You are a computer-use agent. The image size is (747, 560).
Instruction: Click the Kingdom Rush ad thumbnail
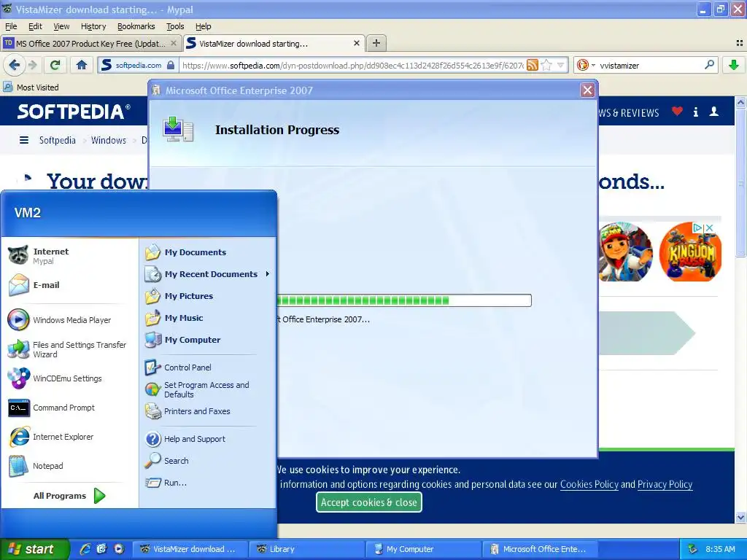coord(690,252)
